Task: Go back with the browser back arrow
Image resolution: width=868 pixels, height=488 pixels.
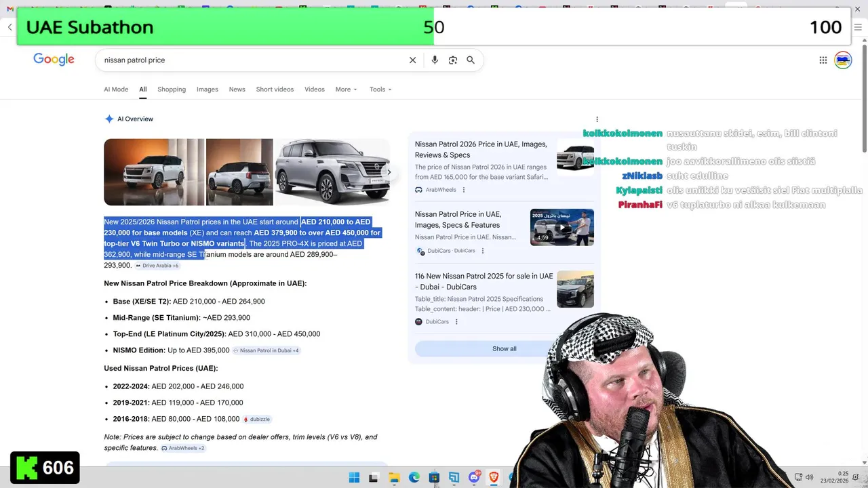Action: point(9,27)
